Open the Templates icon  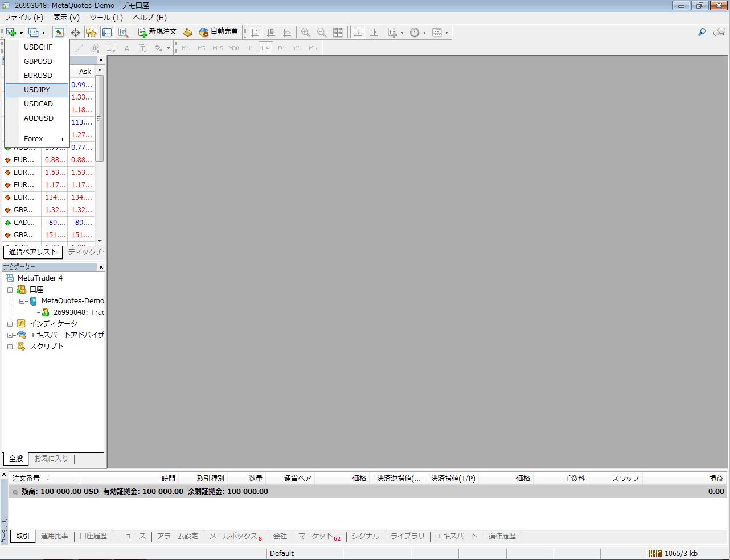pos(437,32)
